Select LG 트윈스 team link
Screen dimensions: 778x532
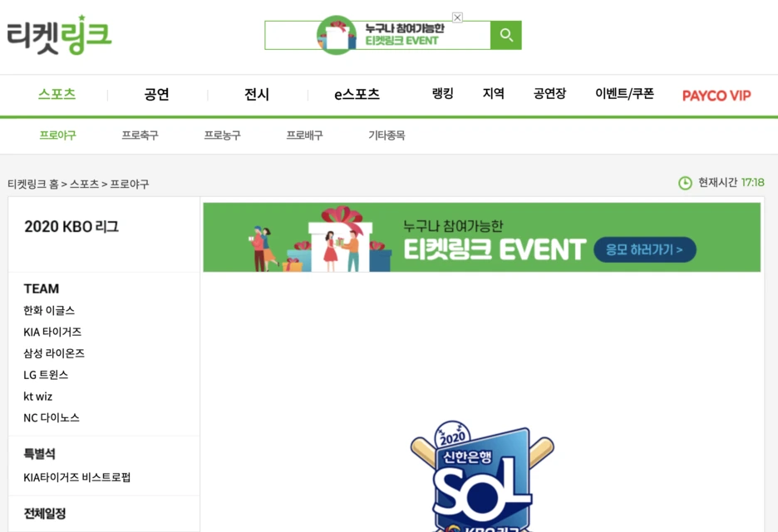pos(46,375)
